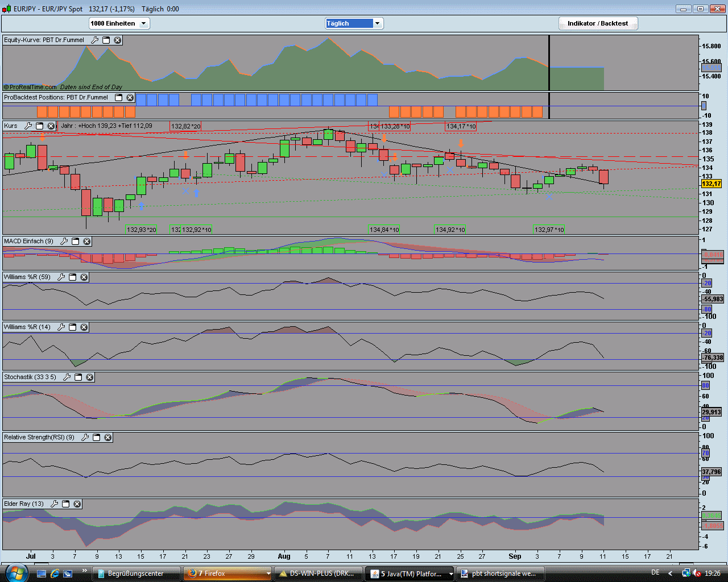Click the 37,796 RSI value tag
The image size is (728, 582).
coord(712,472)
